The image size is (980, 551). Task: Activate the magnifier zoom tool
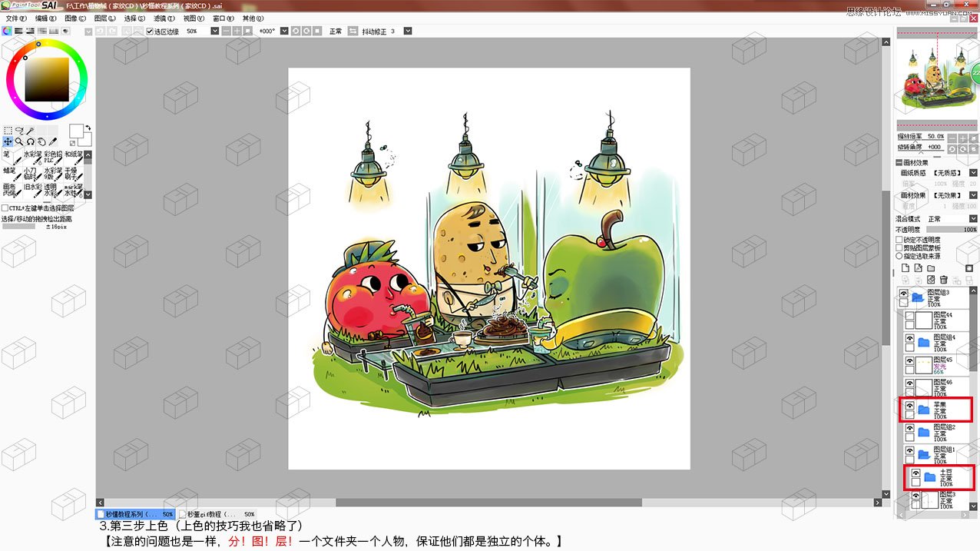pyautogui.click(x=18, y=141)
